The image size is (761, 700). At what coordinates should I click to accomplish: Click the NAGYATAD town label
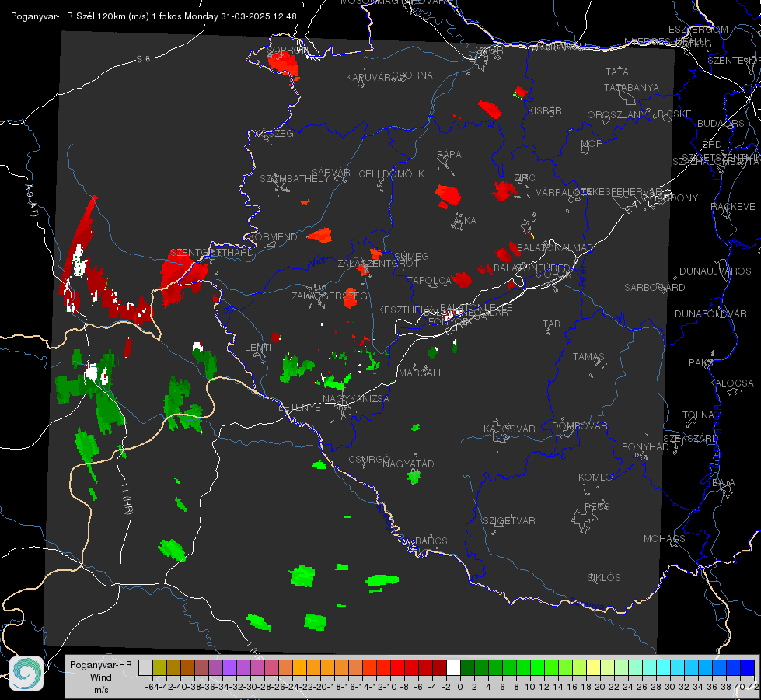(408, 464)
